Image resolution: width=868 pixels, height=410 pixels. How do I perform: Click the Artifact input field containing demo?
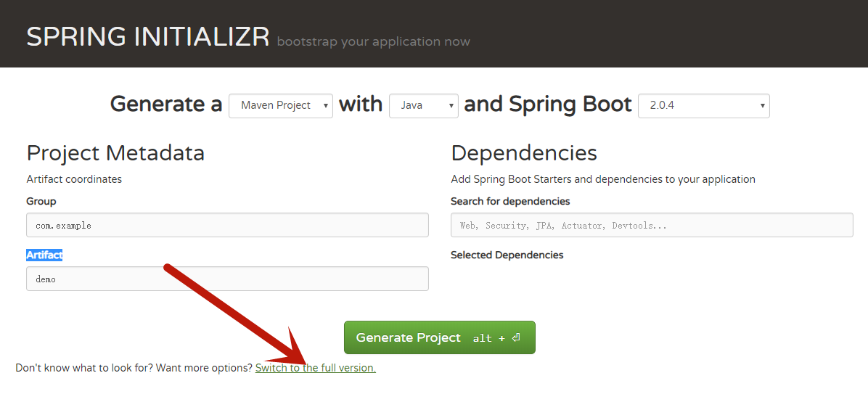tap(227, 279)
